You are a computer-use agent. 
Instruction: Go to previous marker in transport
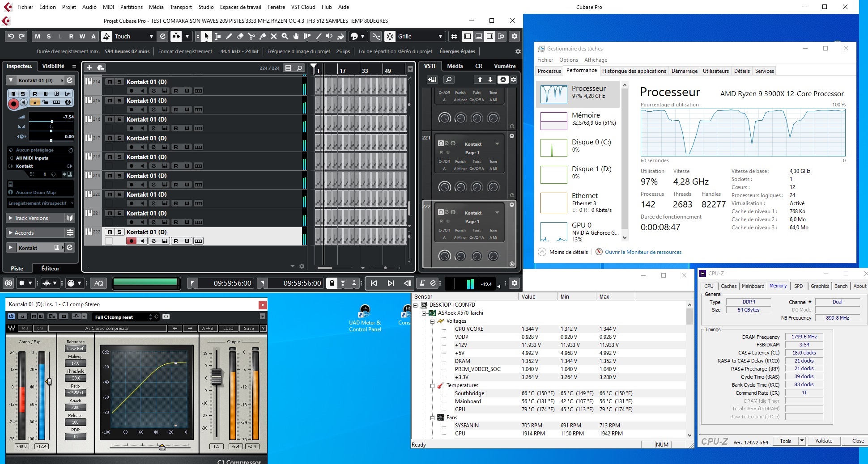[x=374, y=283]
